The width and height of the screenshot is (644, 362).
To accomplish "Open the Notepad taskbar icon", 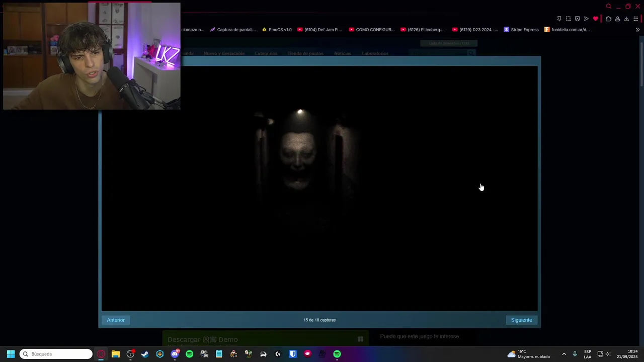I will 219,354.
